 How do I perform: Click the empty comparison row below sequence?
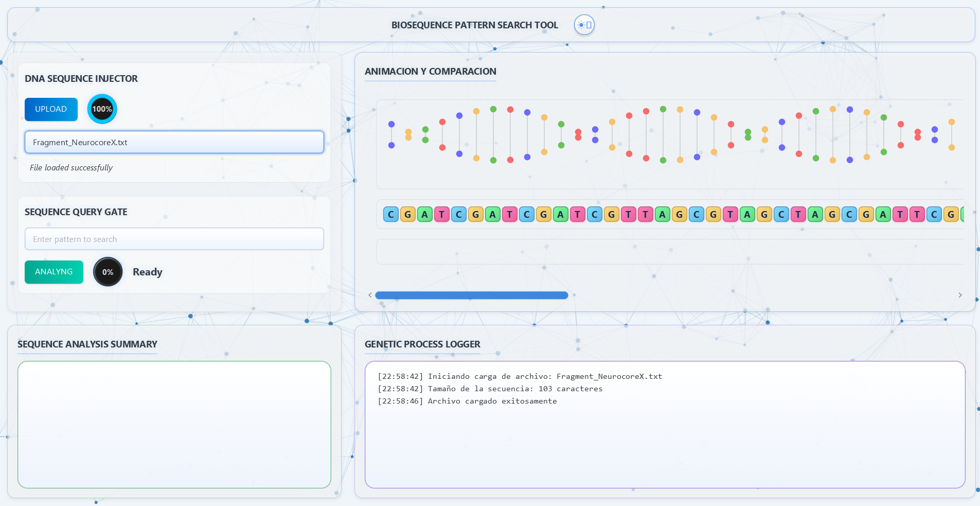pos(670,252)
